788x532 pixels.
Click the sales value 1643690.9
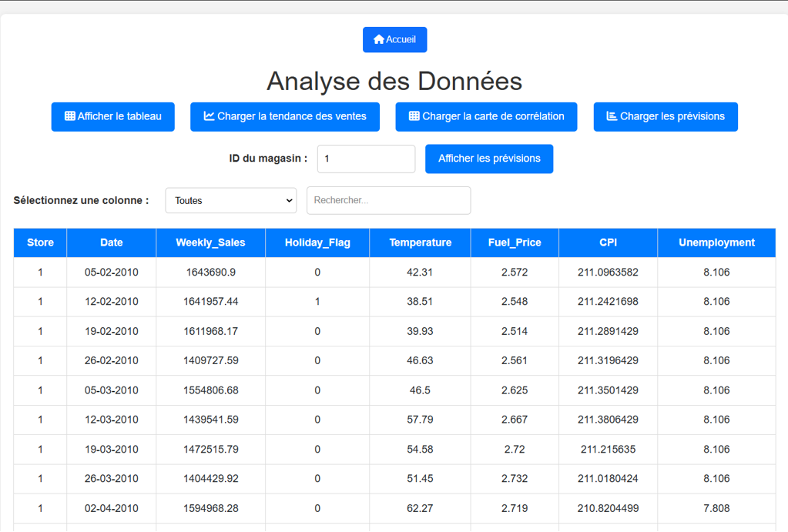point(211,273)
